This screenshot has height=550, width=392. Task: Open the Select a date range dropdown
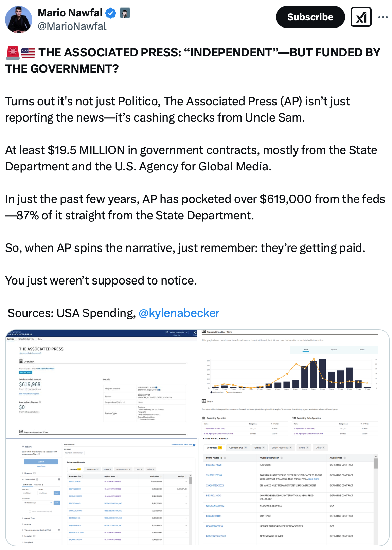tap(37, 503)
